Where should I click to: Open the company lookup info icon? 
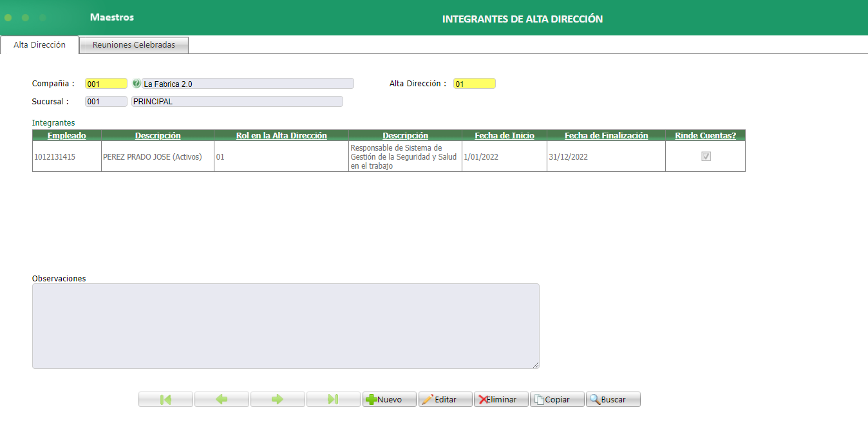tap(136, 83)
